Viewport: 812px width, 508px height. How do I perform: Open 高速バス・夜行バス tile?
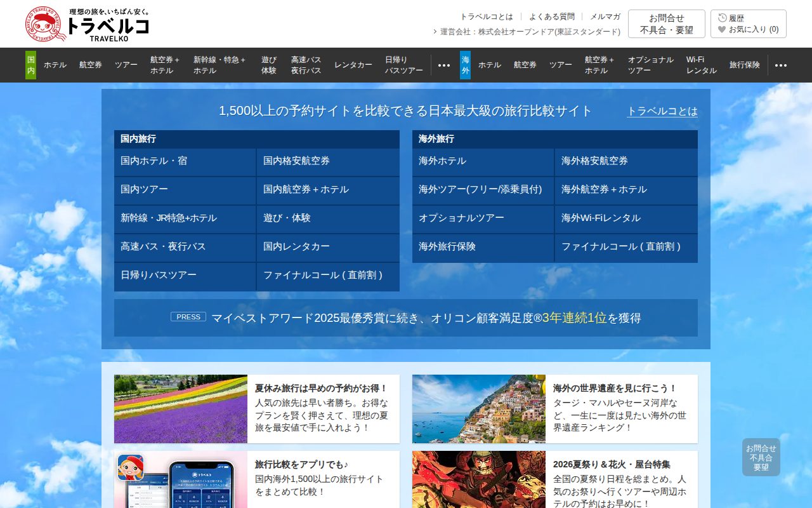click(185, 248)
